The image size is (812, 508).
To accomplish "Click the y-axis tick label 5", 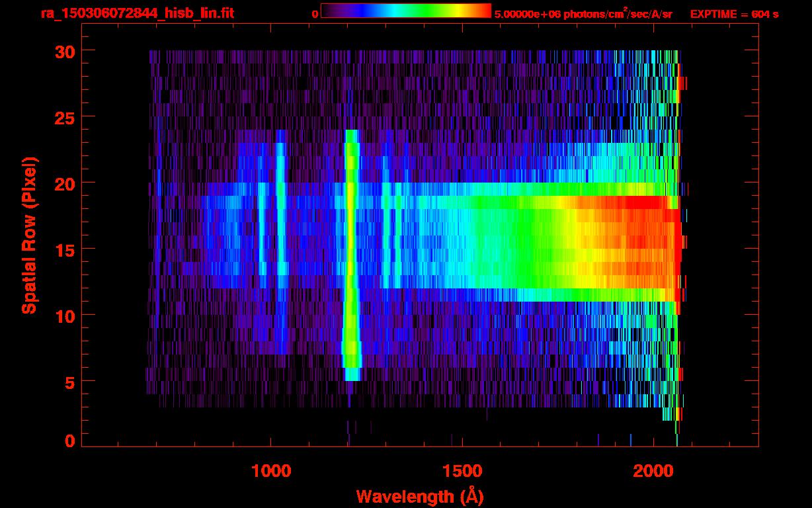I will click(69, 382).
